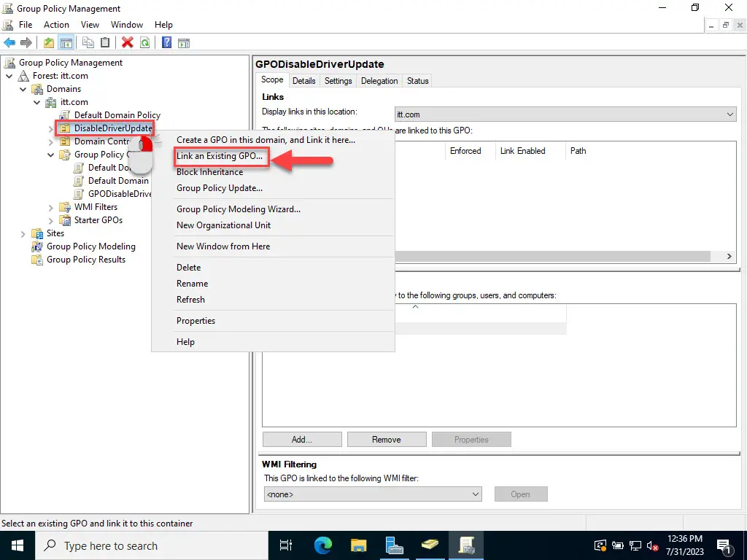Toggle the Show/Hide Console Tree icon
Screen dimensions: 747x560
pyautogui.click(x=66, y=43)
